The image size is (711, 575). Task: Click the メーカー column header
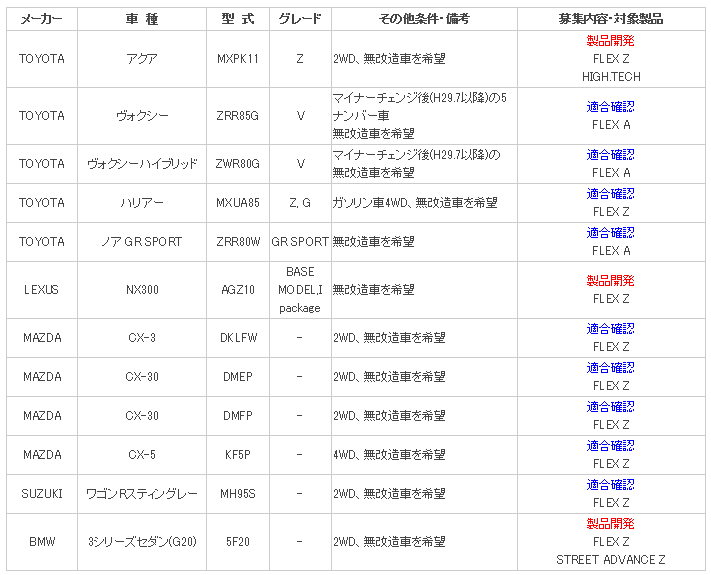[x=42, y=19]
